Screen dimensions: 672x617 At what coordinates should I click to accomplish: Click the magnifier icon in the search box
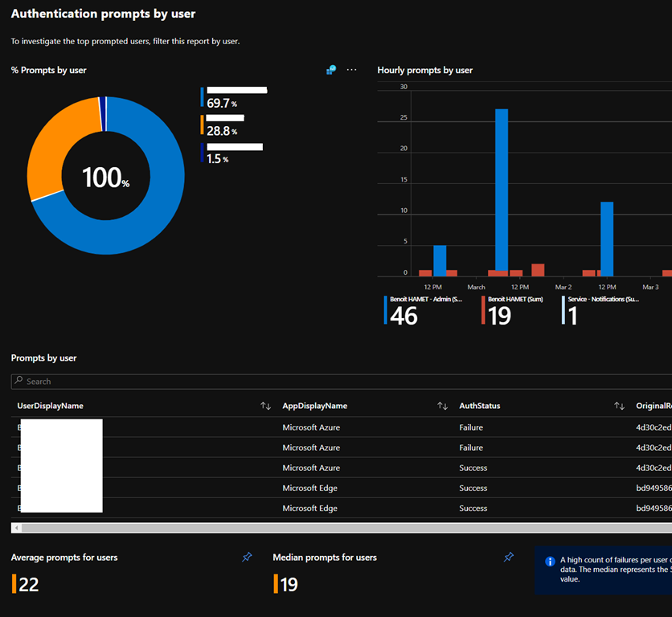pyautogui.click(x=18, y=382)
